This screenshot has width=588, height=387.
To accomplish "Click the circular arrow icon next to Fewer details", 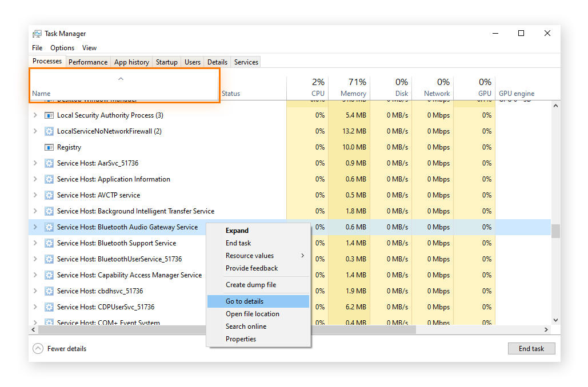I will pos(38,348).
